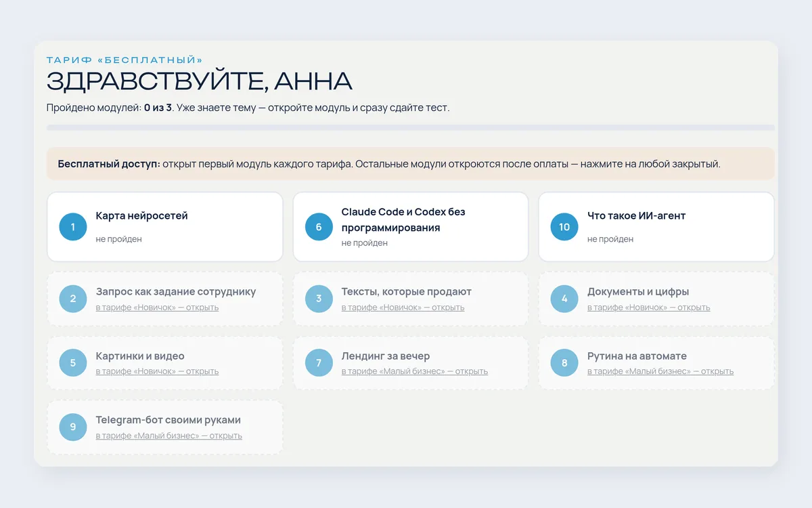
Task: Open tariff link under «Картинки и видео»
Action: [x=157, y=371]
